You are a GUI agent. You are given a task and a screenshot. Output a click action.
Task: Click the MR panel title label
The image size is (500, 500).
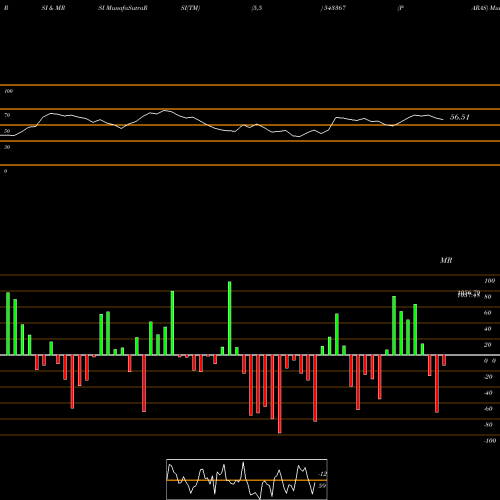click(446, 260)
